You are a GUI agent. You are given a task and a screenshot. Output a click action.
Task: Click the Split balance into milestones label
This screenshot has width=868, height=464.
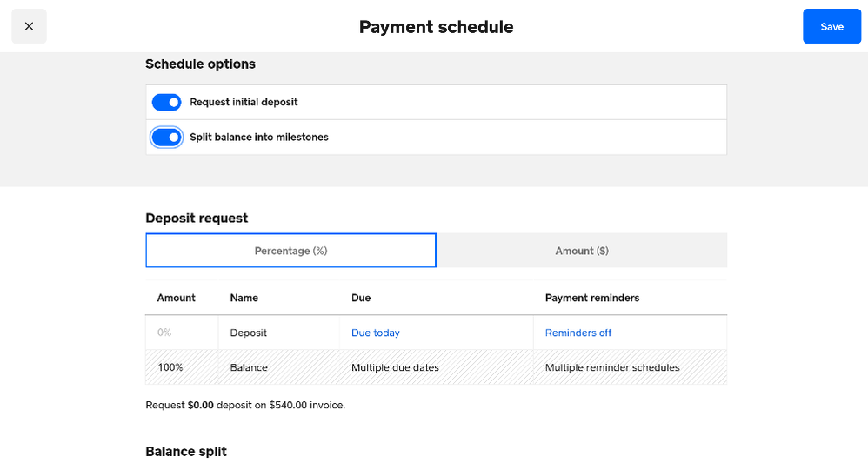pyautogui.click(x=259, y=138)
